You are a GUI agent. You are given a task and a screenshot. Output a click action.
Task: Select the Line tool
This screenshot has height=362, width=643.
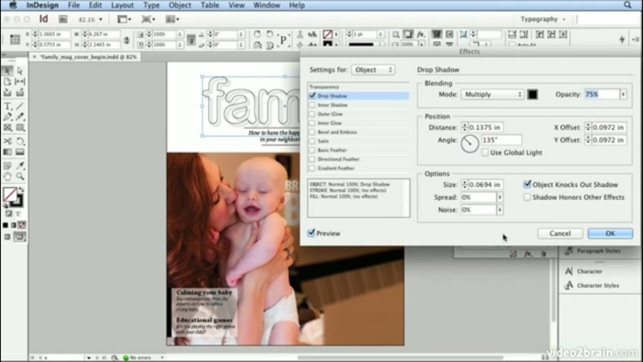tap(20, 106)
